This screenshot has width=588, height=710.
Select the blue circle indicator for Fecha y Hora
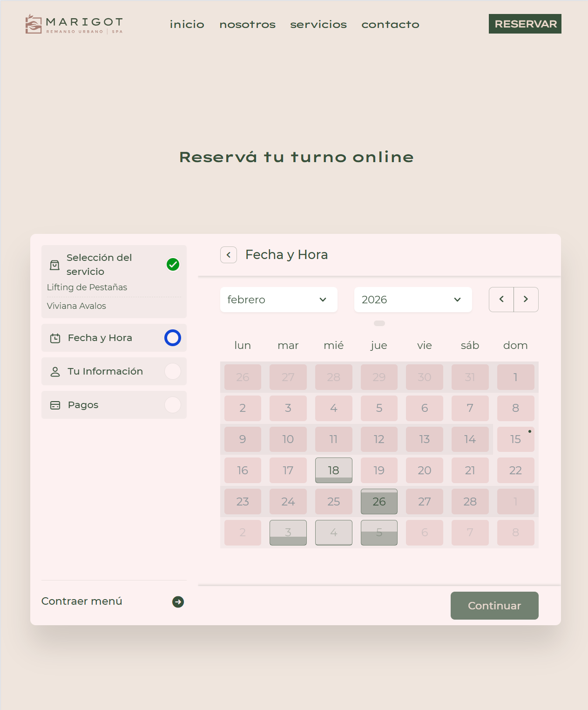tap(173, 338)
